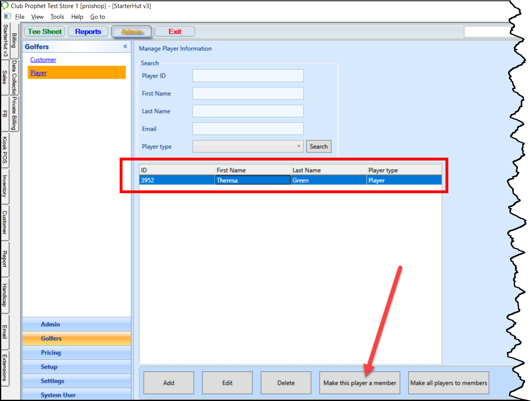The width and height of the screenshot is (532, 401).
Task: Open the Pricing section in navigation pane
Action: coord(51,352)
